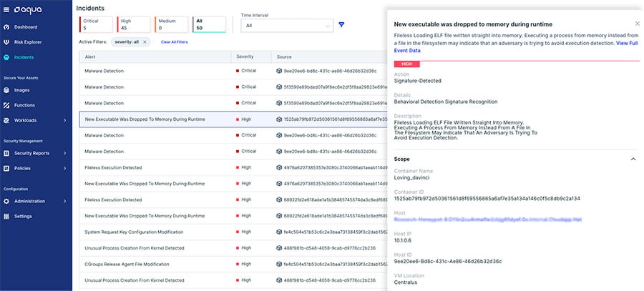Open the Settings gear icon in the sidebar
Screen dimensions: 644x291
7,216
